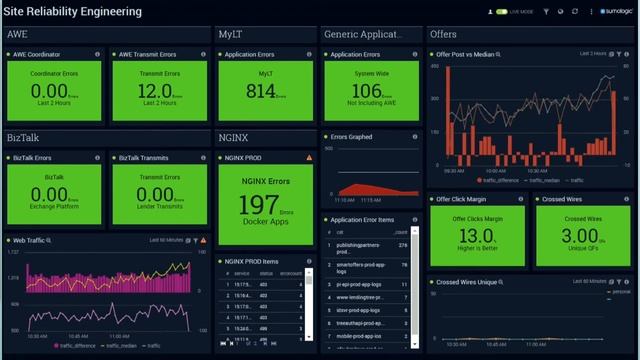Image resolution: width=640 pixels, height=360 pixels.
Task: Click Application Error Items scrollbar down arrow
Action: coord(415,344)
